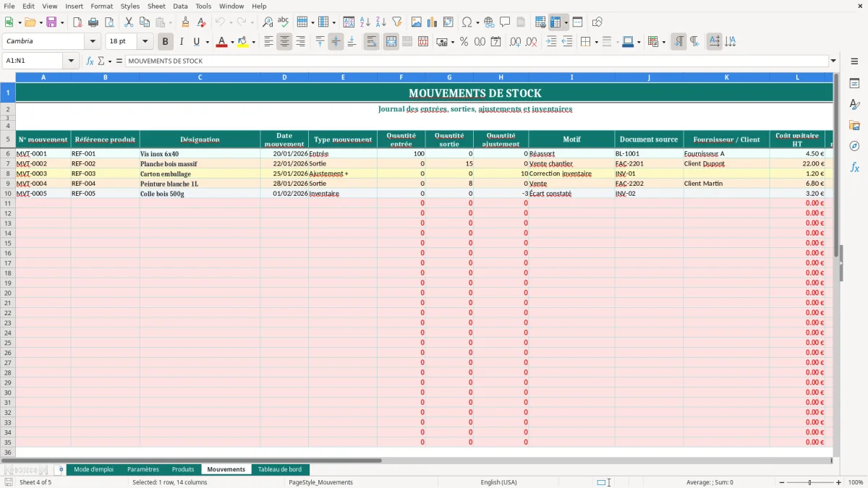Screen dimensions: 868x488
Task: Add a new sheet with plus button
Action: [x=61, y=469]
